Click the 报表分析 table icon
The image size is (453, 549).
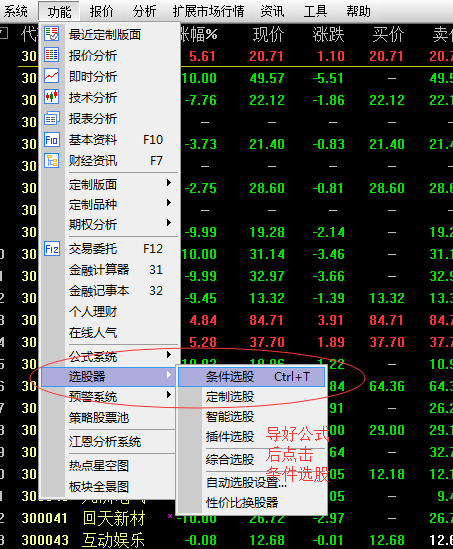pos(51,118)
